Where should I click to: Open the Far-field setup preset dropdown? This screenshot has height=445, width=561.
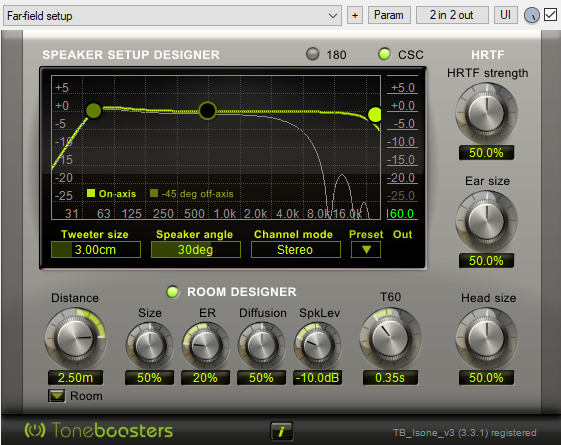tap(172, 15)
